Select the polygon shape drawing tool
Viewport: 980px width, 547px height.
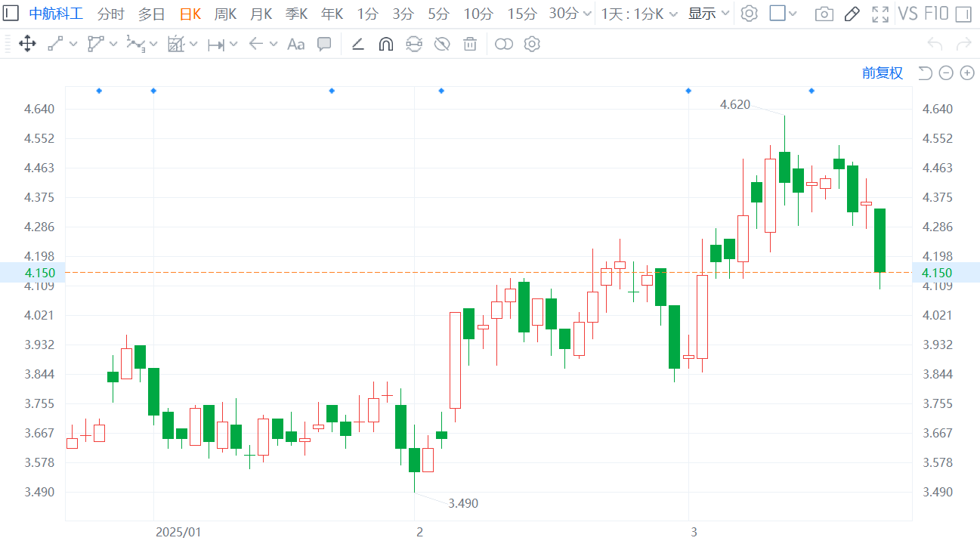96,44
